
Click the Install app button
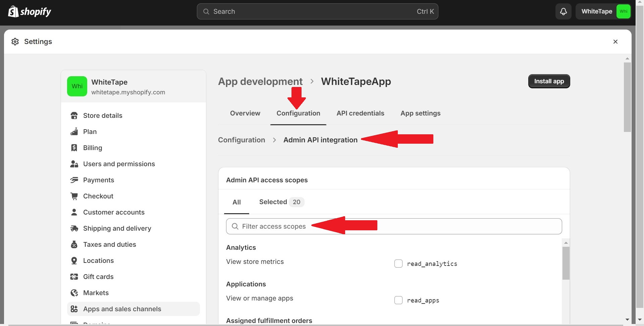[x=549, y=81]
